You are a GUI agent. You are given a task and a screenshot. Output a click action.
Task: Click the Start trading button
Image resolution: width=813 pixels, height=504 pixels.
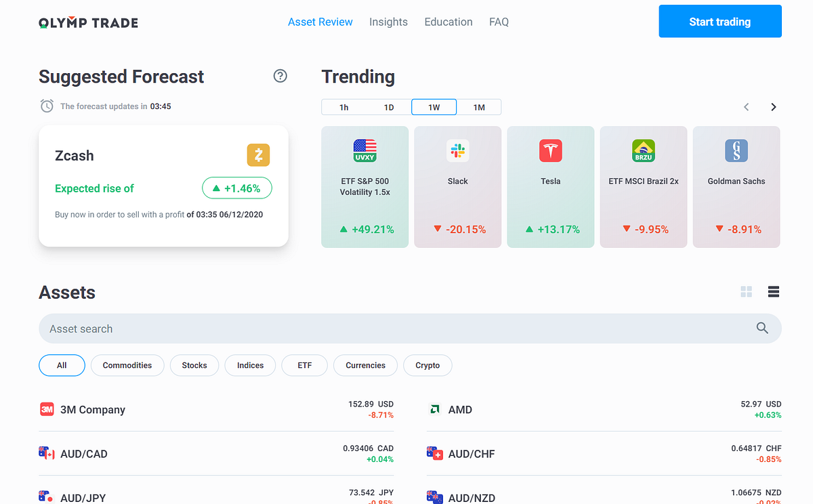720,22
